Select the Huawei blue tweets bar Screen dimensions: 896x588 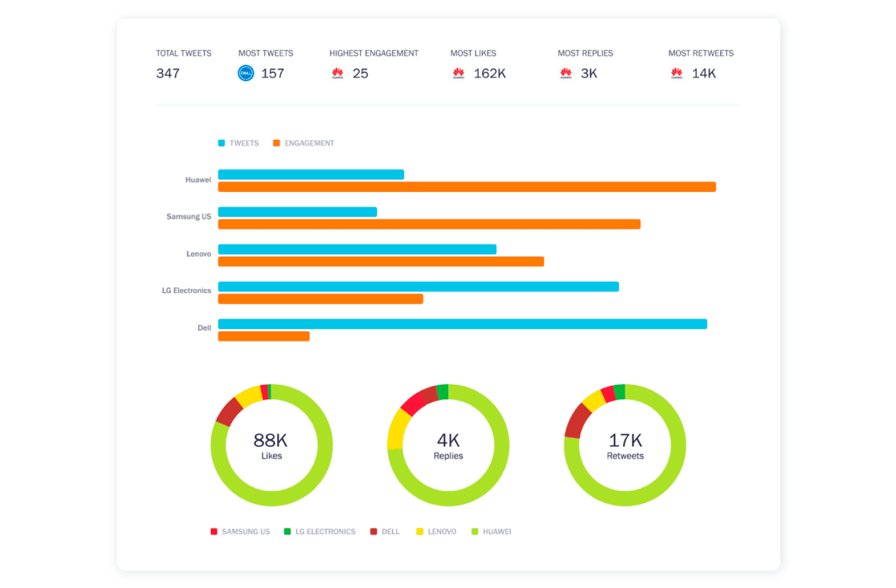coord(311,175)
